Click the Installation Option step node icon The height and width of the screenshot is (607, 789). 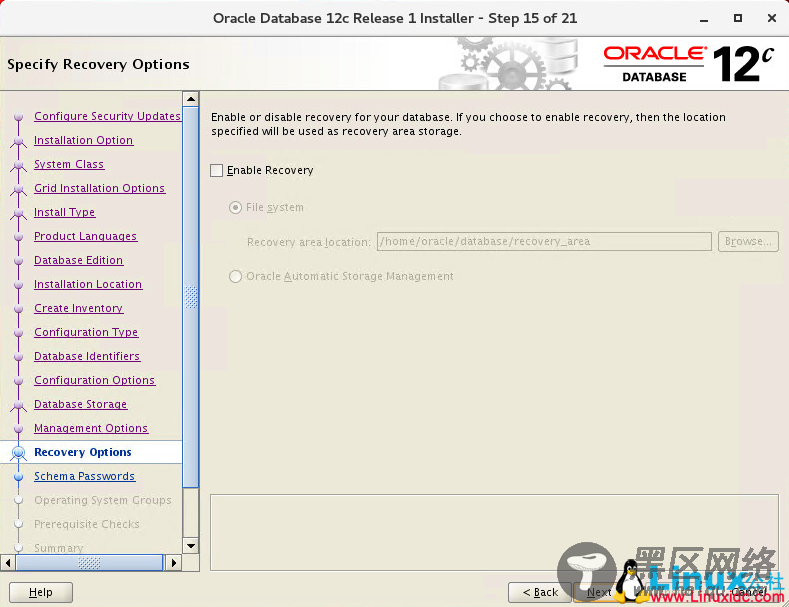point(19,141)
